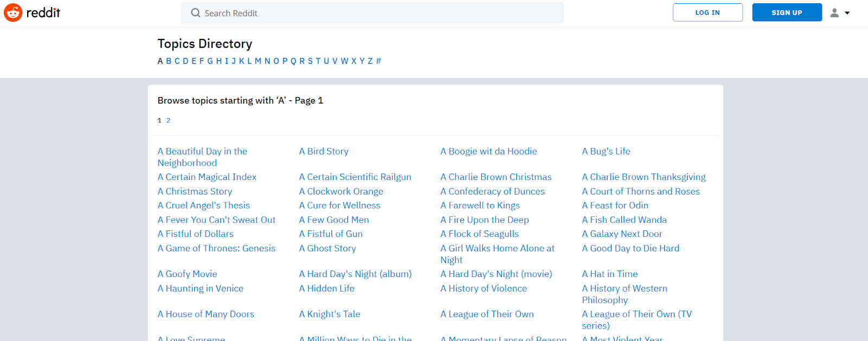Open the A Bug's Life topic
Image resolution: width=868 pixels, height=341 pixels.
click(x=606, y=151)
